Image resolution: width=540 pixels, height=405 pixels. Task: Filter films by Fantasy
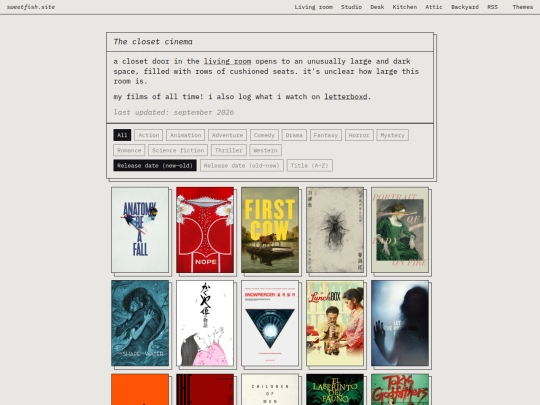coord(326,135)
